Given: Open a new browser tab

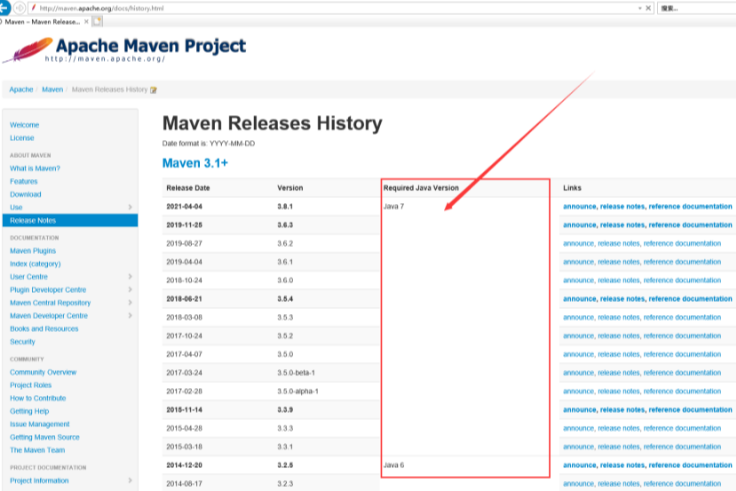Looking at the screenshot, I should [97, 21].
